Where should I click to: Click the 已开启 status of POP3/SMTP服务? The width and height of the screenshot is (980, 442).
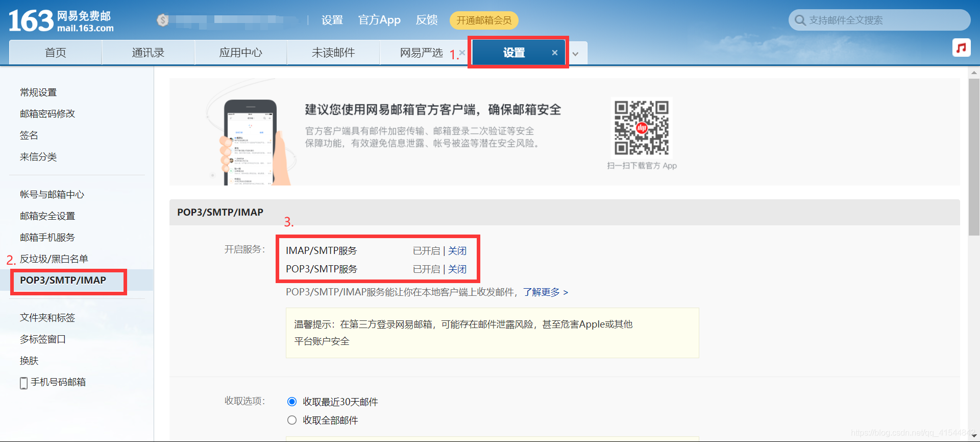426,269
